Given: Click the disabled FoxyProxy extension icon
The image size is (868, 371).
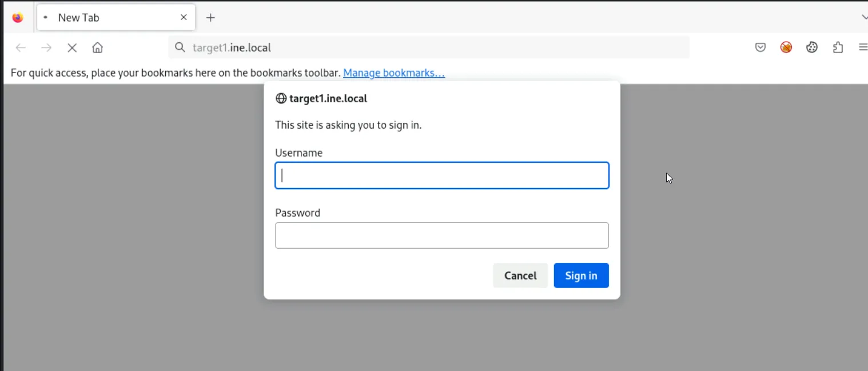Looking at the screenshot, I should click(x=786, y=47).
